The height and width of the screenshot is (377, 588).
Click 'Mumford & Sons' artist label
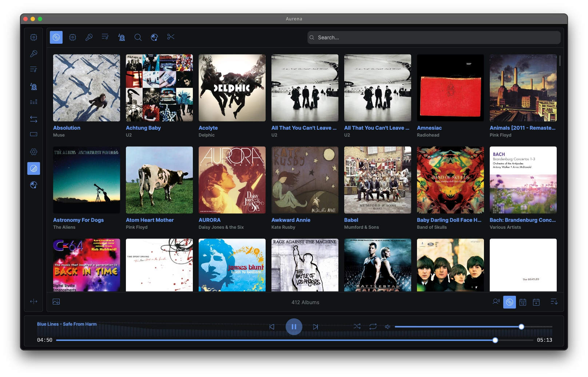coord(362,227)
